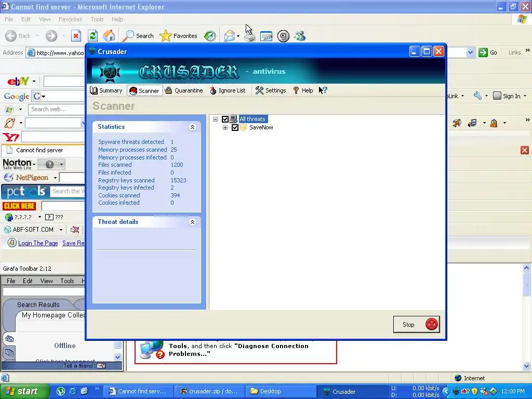Image resolution: width=532 pixels, height=399 pixels.
Task: Switch to crusader.zip taskbar item
Action: (x=210, y=391)
